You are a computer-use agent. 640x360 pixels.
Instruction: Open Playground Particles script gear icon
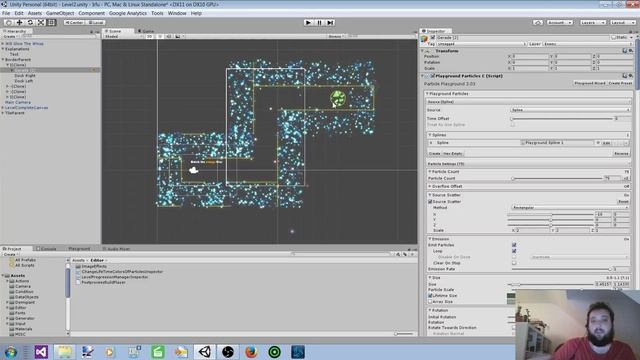(x=631, y=76)
